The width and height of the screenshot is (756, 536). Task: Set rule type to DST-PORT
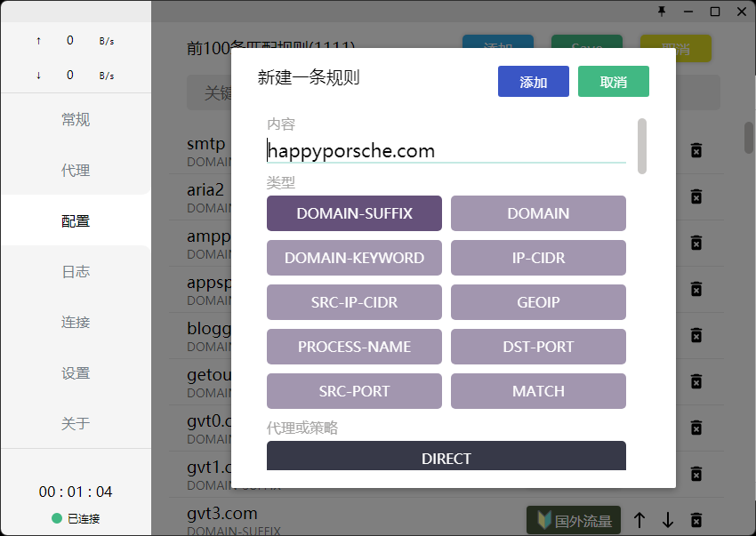538,347
